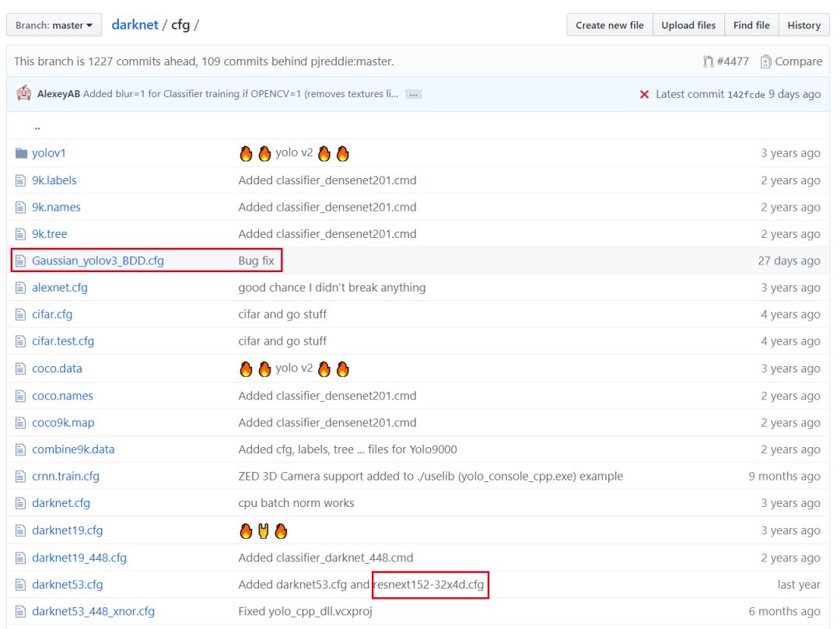840x629 pixels.
Task: Open 'good chance I didn't break anything' commit
Action: pos(331,288)
